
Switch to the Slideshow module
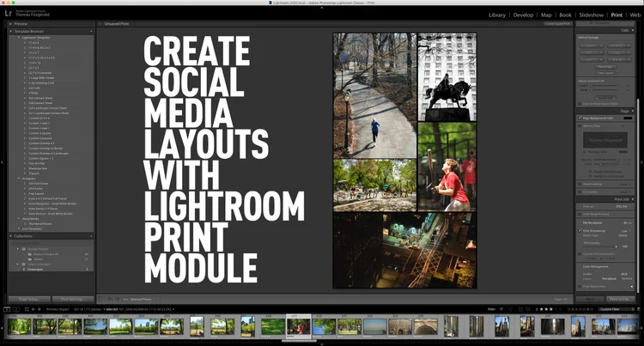[592, 15]
